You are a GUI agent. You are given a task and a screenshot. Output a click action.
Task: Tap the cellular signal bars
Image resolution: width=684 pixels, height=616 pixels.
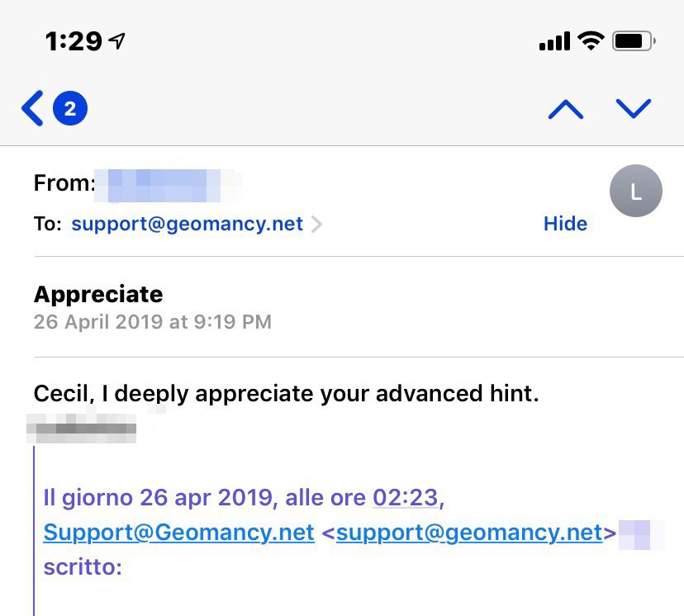pyautogui.click(x=554, y=41)
